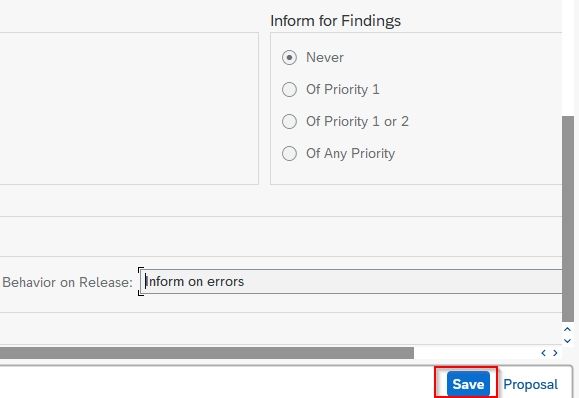Click the Proposal button
579x398 pixels.
pos(530,384)
